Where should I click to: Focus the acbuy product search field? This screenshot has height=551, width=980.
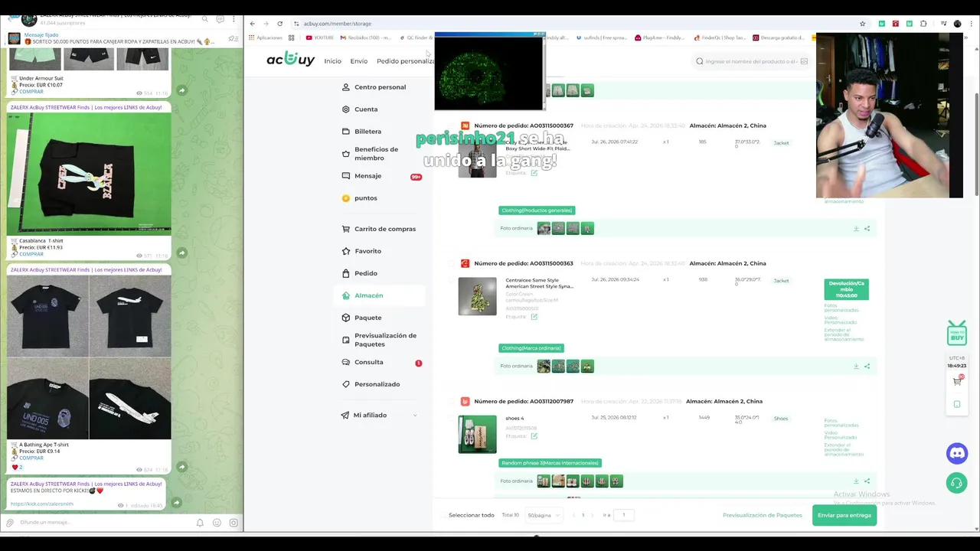750,61
